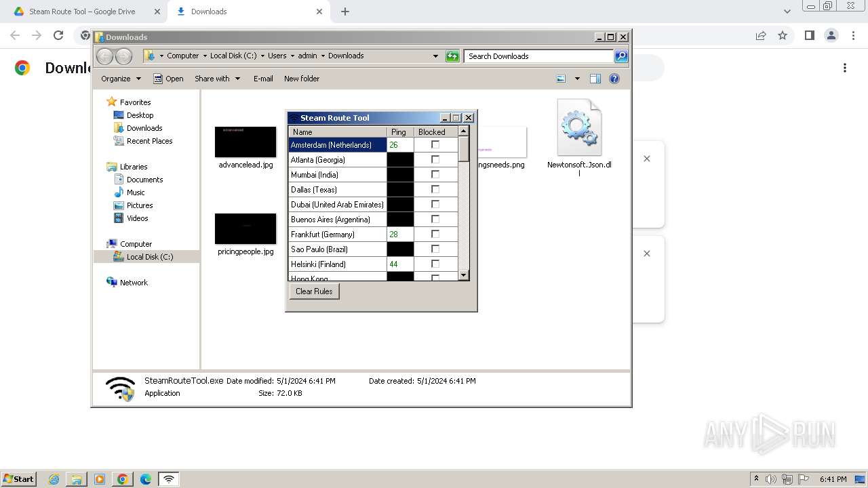This screenshot has width=868, height=488.
Task: Block the Buenos Aires (Argentina) route
Action: (435, 219)
